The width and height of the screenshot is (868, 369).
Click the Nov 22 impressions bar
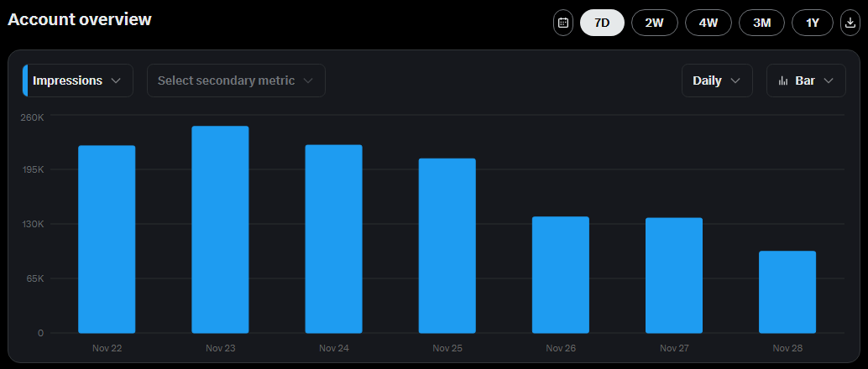[x=107, y=239]
